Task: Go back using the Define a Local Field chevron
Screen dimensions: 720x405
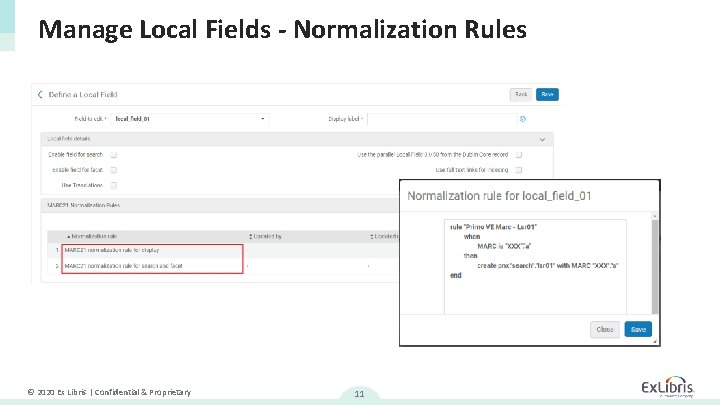Action: click(40, 95)
